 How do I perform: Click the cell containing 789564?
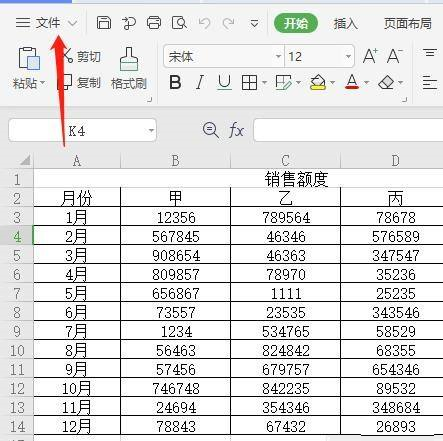pyautogui.click(x=285, y=217)
